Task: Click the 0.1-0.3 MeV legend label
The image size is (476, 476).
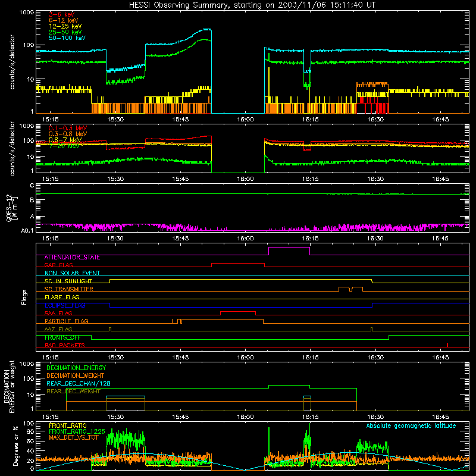Action: 68,129
